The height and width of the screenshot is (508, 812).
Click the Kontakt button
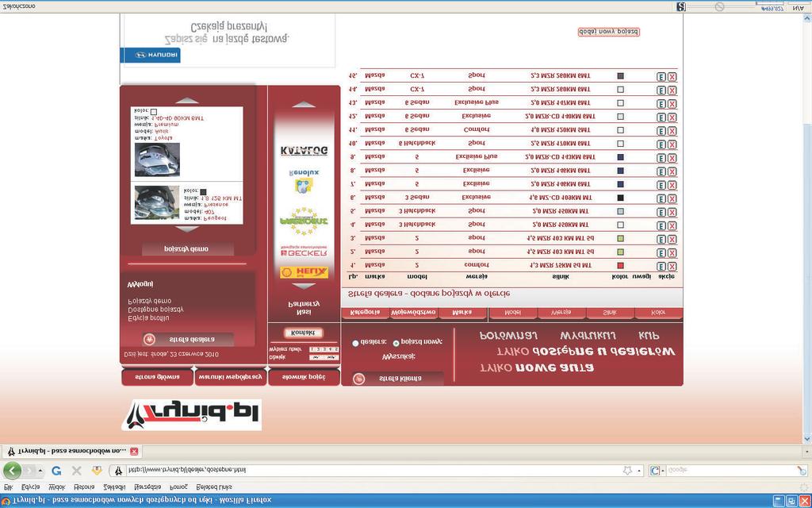(304, 333)
